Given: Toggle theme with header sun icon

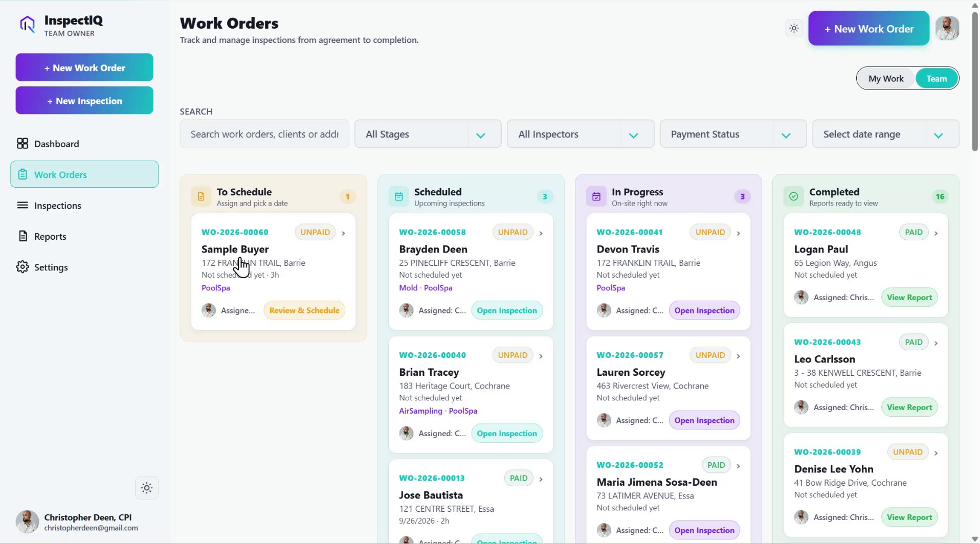Looking at the screenshot, I should coord(794,28).
